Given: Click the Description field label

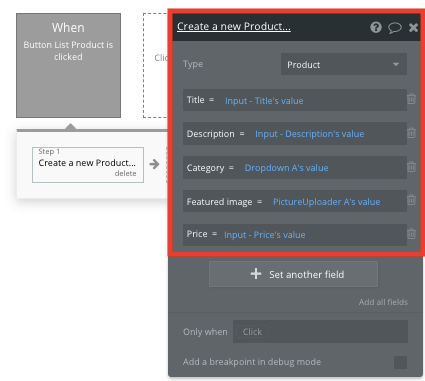Looking at the screenshot, I should coord(210,134).
